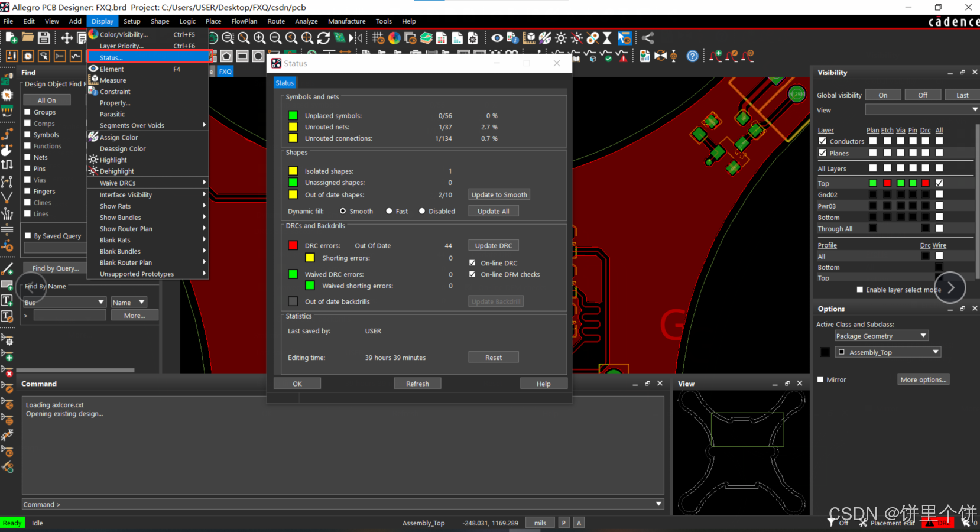Click the rectangle shape add icon

coord(242,56)
